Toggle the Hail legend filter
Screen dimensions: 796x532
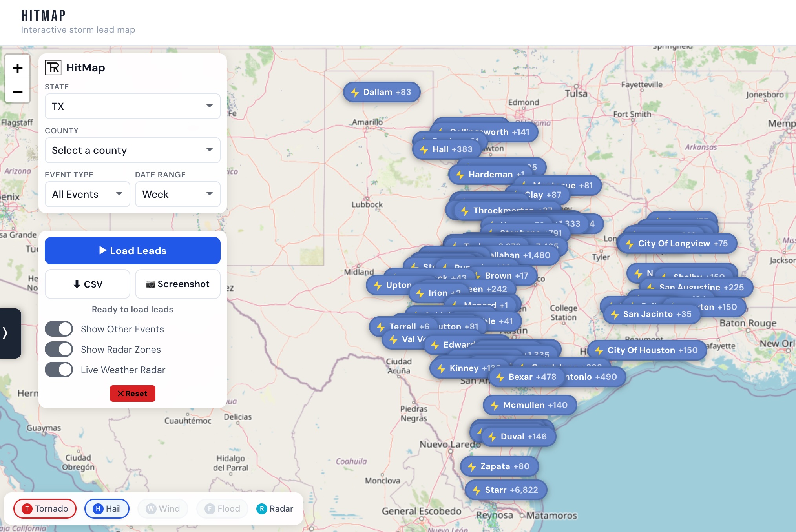(x=107, y=508)
